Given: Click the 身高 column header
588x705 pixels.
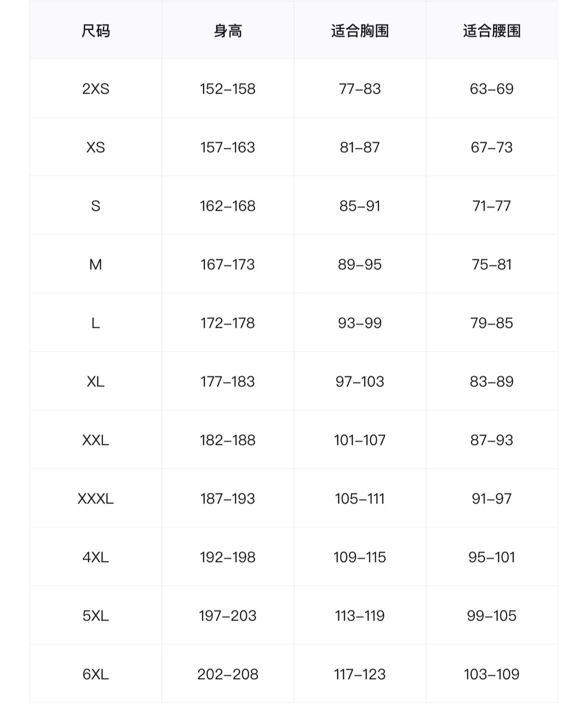Looking at the screenshot, I should pyautogui.click(x=228, y=31).
